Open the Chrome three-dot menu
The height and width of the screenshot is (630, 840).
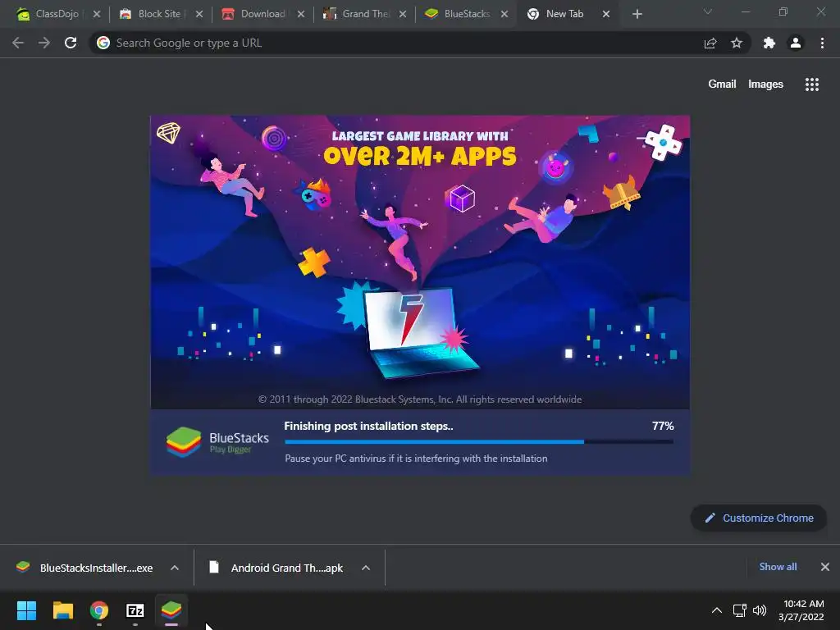tap(822, 43)
